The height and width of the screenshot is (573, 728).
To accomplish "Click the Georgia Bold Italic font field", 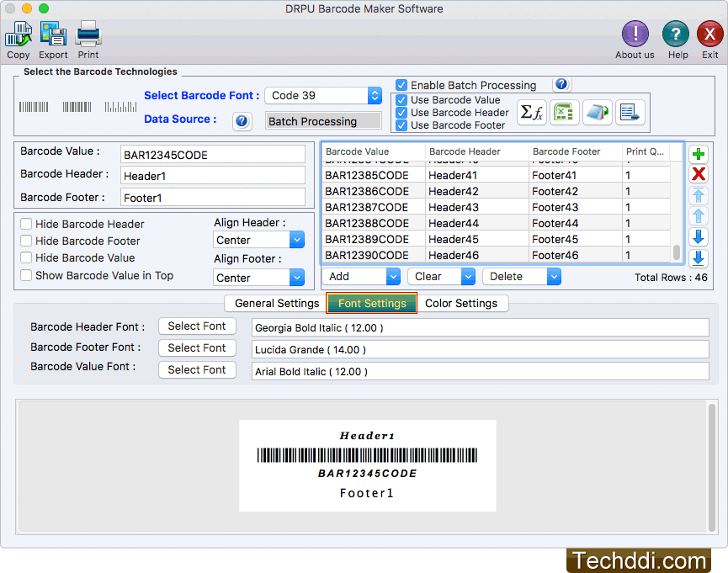I will coord(480,327).
